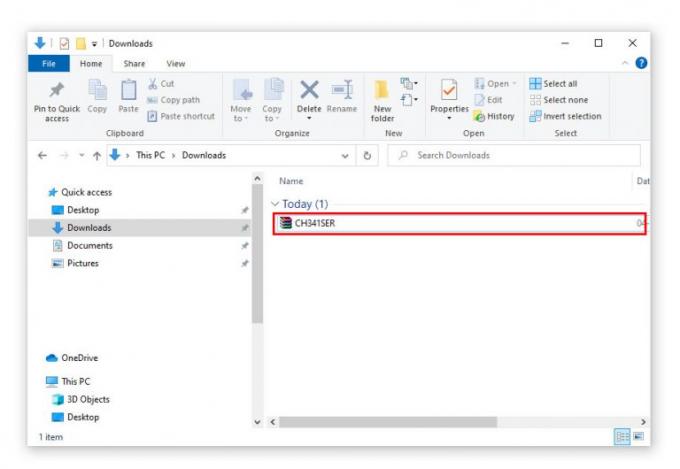The height and width of the screenshot is (469, 680).
Task: Open the Move to dropdown
Action: coord(241,98)
